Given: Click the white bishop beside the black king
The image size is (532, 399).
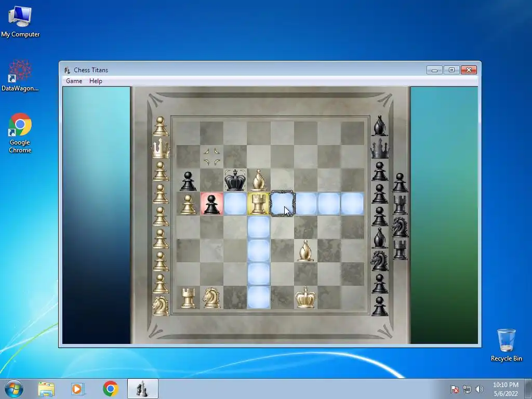Looking at the screenshot, I should coord(259,180).
